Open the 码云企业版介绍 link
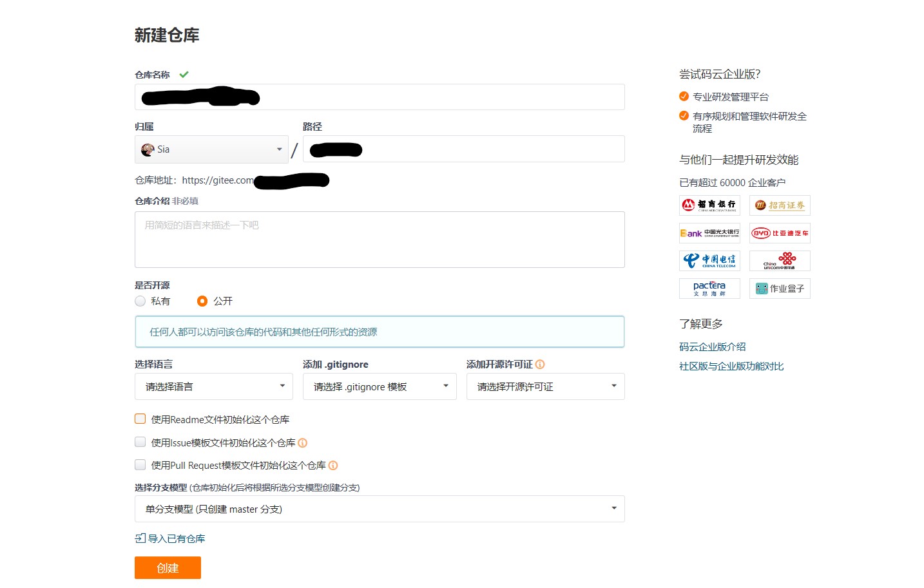Screen dimensions: 924x588 (x=712, y=347)
